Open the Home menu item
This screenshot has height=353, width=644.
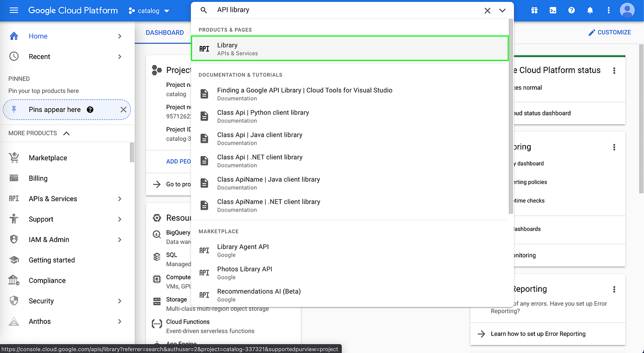[x=38, y=36]
